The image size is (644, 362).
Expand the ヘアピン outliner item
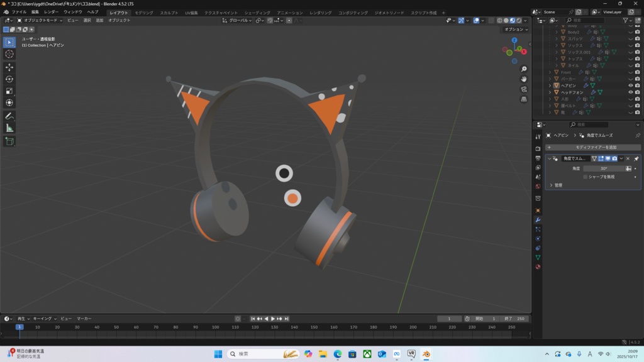[550, 85]
